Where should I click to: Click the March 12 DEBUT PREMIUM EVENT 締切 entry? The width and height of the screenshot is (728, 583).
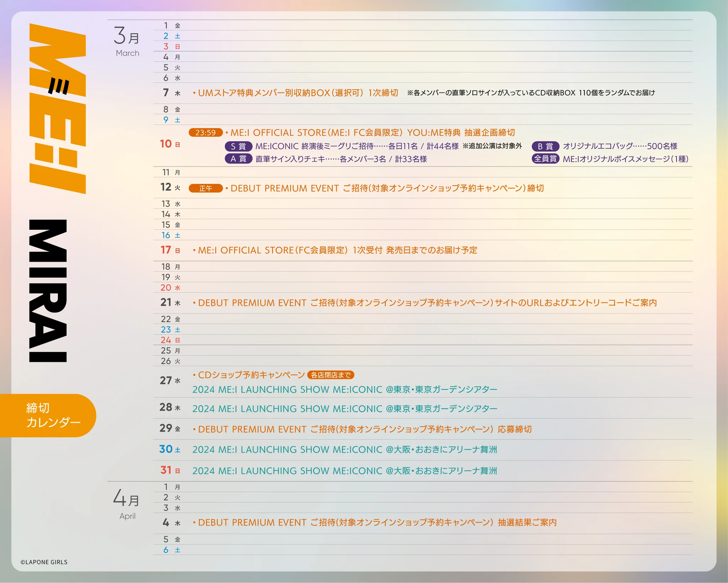click(x=385, y=188)
